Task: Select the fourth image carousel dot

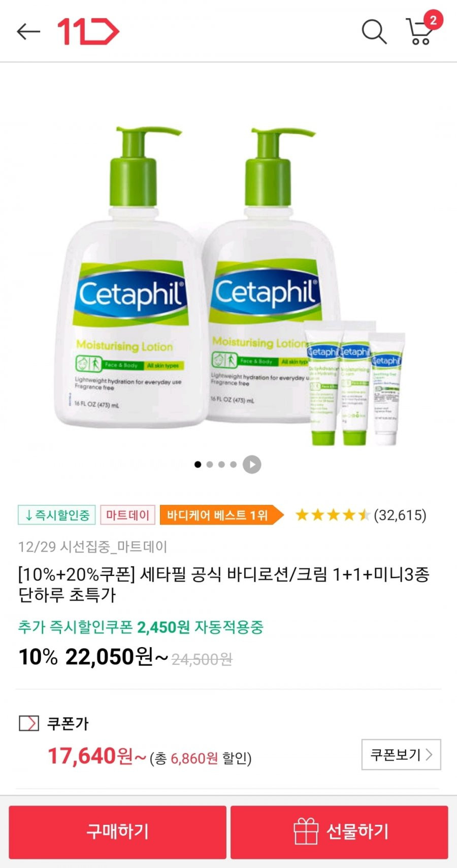Action: tap(233, 464)
